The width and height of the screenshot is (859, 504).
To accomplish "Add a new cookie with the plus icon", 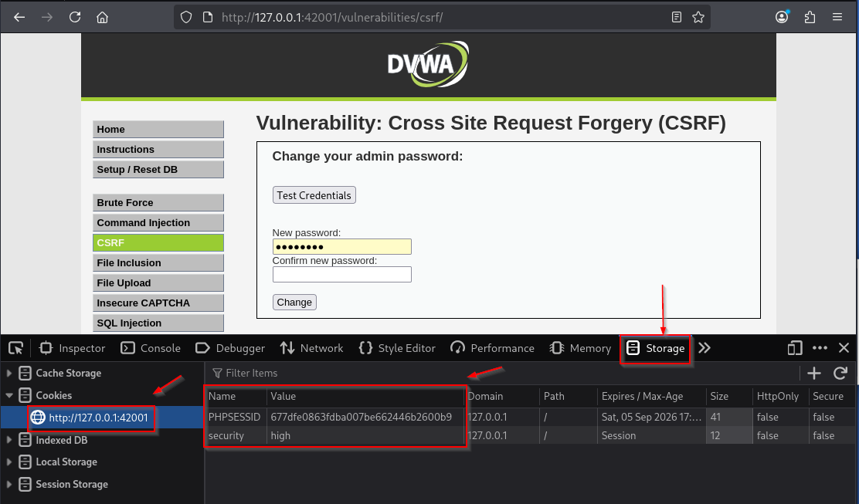I will pos(814,374).
